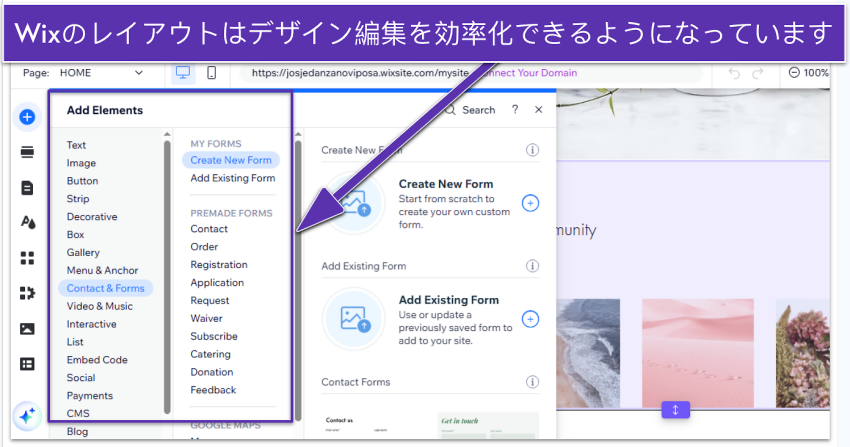The height and width of the screenshot is (447, 850).
Task: Choose the Catering premade form
Action: tap(210, 354)
